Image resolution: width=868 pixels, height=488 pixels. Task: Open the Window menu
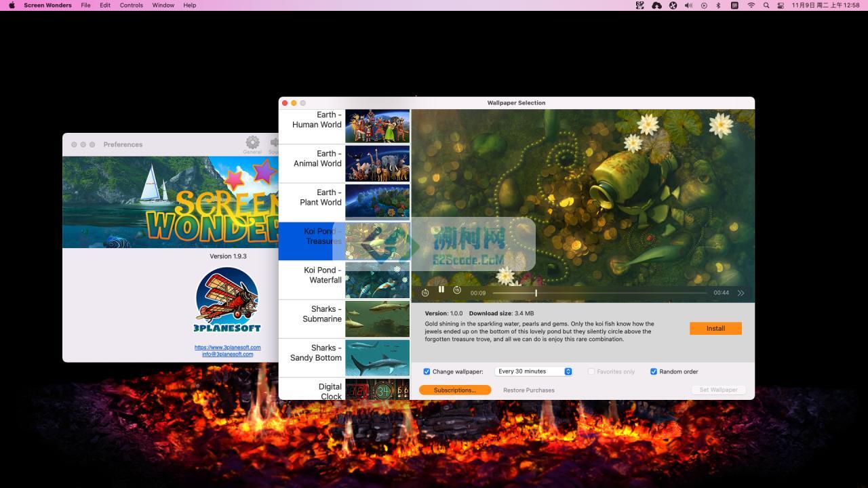pos(163,5)
